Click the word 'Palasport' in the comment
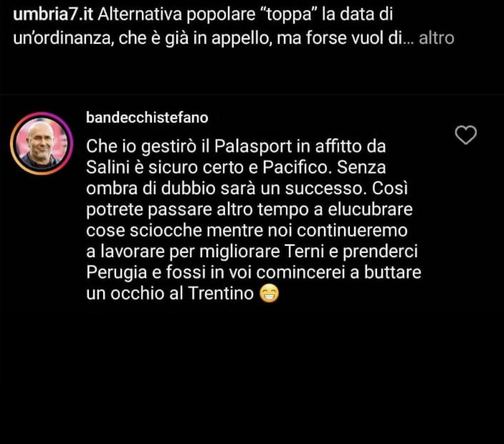The height and width of the screenshot is (444, 504). pyautogui.click(x=253, y=147)
